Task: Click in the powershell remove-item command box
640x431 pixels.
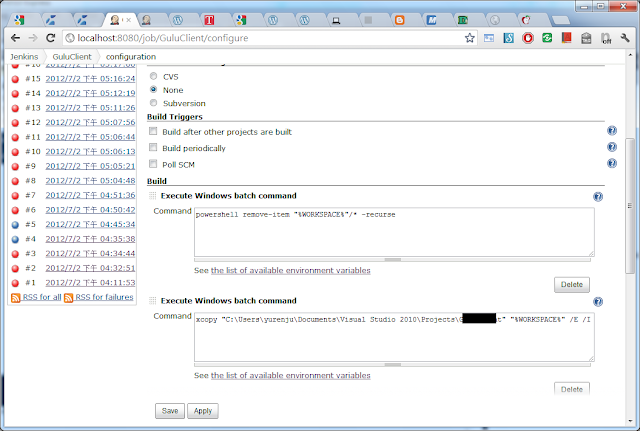Action: 393,231
